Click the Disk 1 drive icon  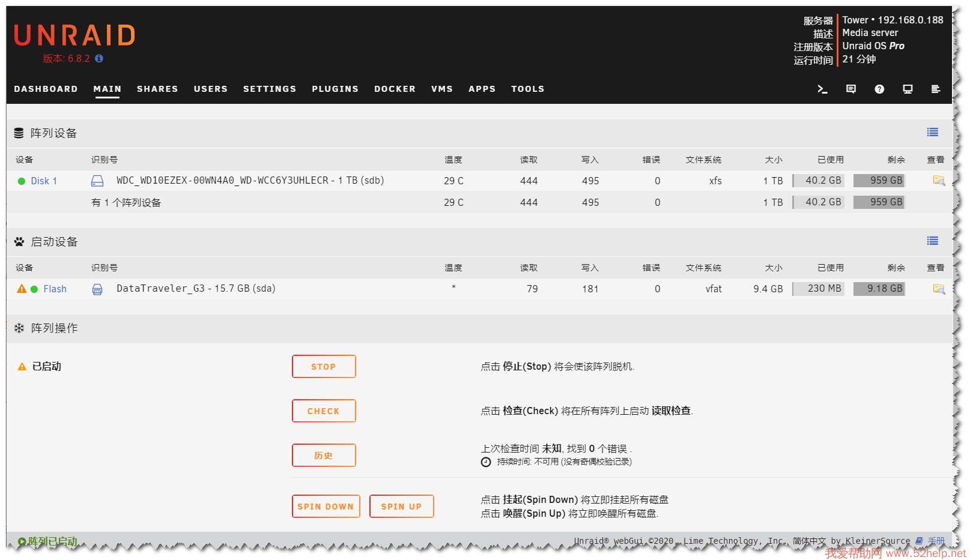pos(97,181)
